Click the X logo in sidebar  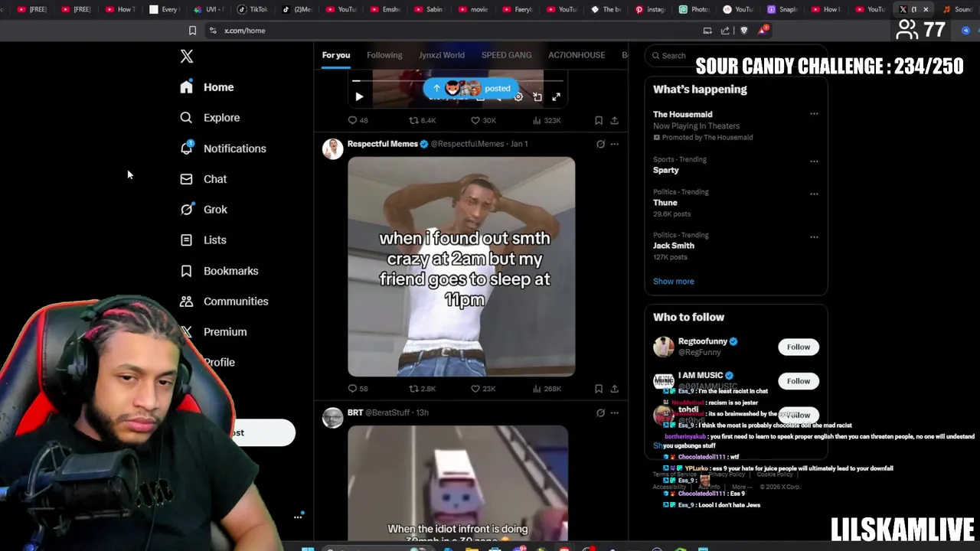point(187,56)
